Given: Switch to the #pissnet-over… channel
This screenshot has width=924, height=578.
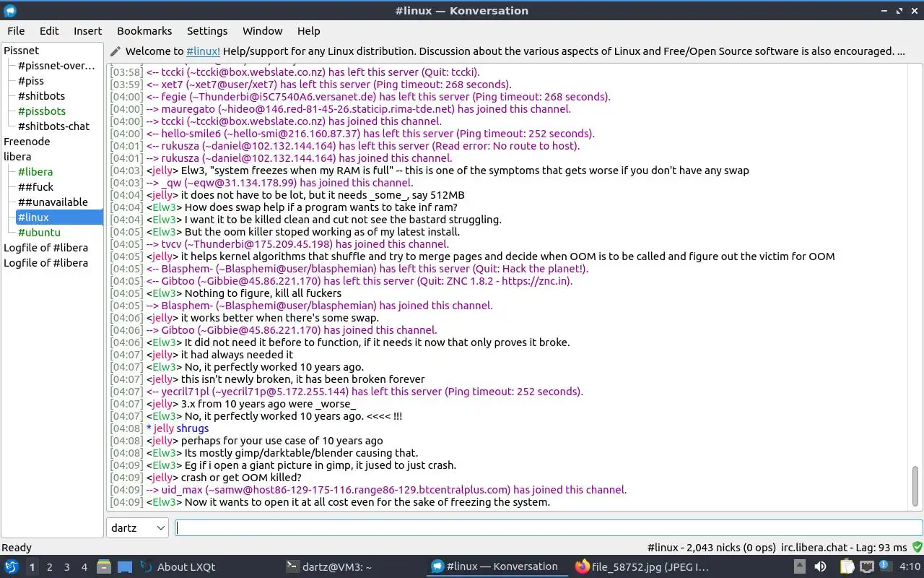Looking at the screenshot, I should pyautogui.click(x=56, y=66).
